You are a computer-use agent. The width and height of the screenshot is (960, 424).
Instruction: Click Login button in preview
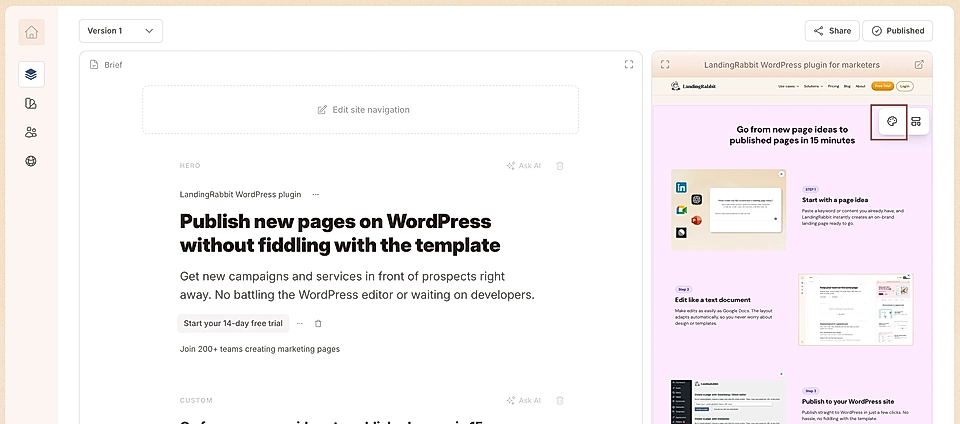[905, 86]
